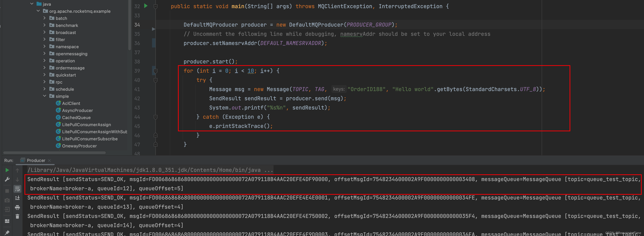Open run configuration wrench icon
The width and height of the screenshot is (644, 236).
[x=7, y=179]
